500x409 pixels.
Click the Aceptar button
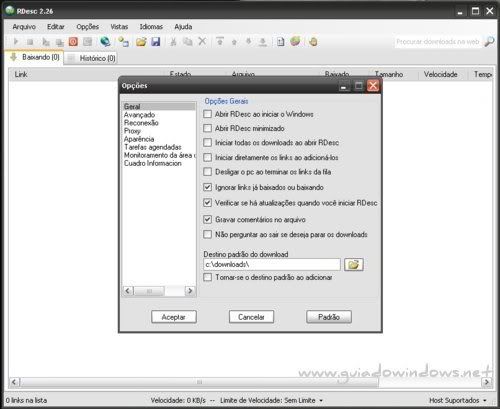[174, 317]
